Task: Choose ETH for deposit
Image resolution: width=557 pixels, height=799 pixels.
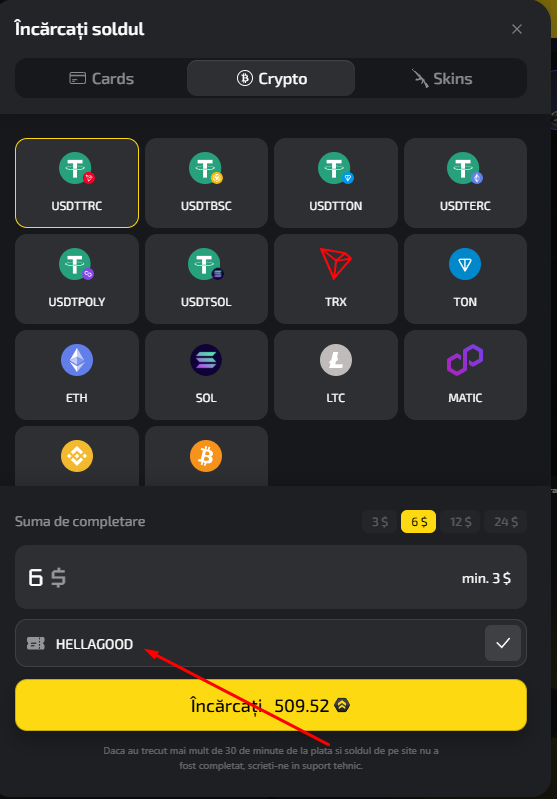Action: coord(77,375)
